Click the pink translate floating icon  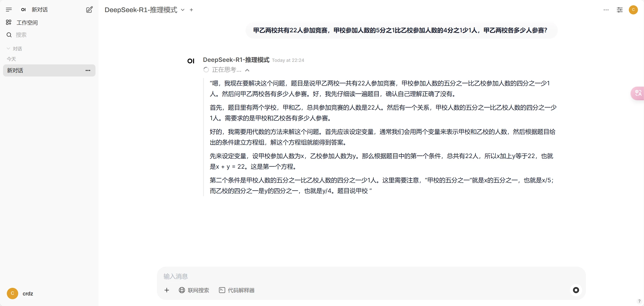click(638, 93)
